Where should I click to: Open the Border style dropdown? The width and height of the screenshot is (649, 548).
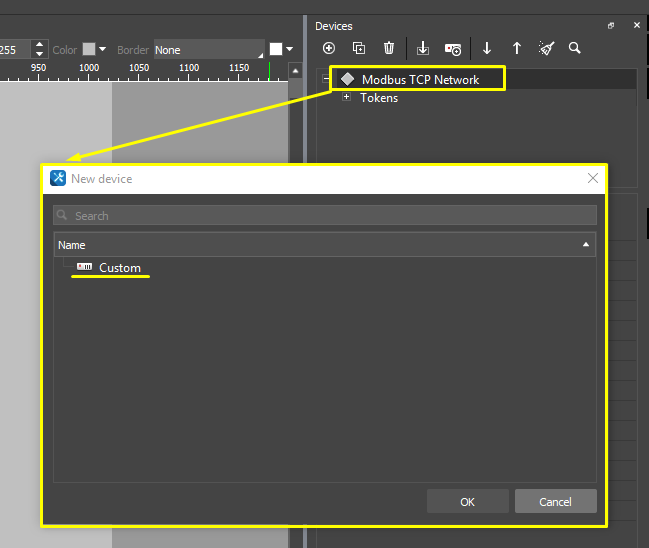[209, 49]
